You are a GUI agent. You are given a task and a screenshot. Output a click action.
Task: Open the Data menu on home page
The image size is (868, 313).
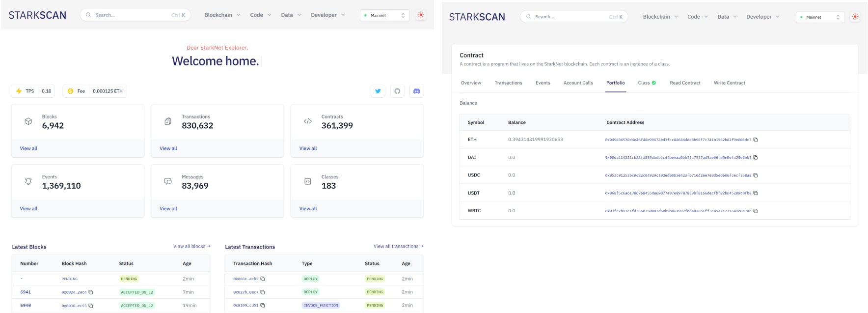[x=291, y=15]
